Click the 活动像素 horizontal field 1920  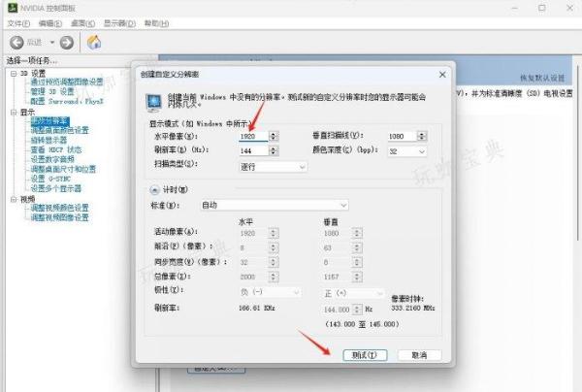click(x=253, y=233)
